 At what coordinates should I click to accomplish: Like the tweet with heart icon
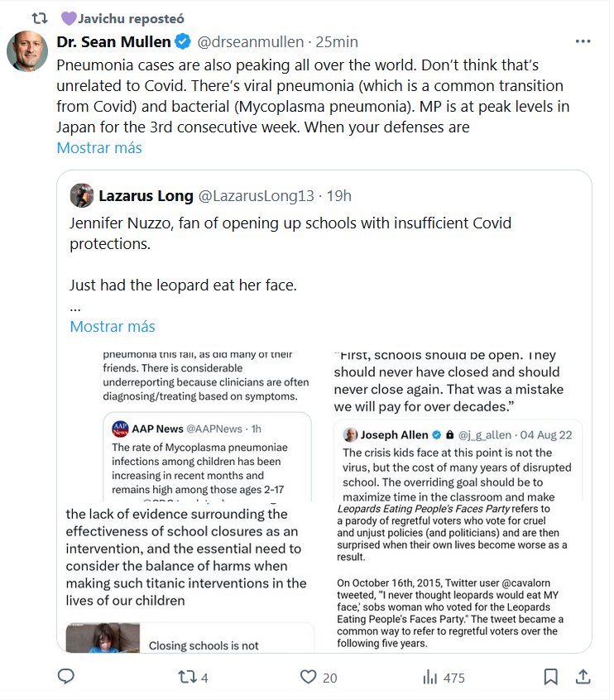tap(309, 677)
